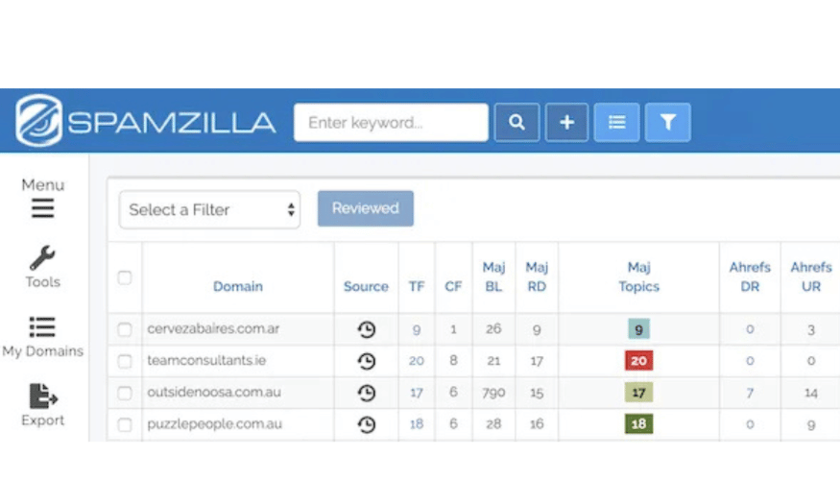Click the Tools label in sidebar
Viewport: 840px width, 504px height.
click(43, 281)
